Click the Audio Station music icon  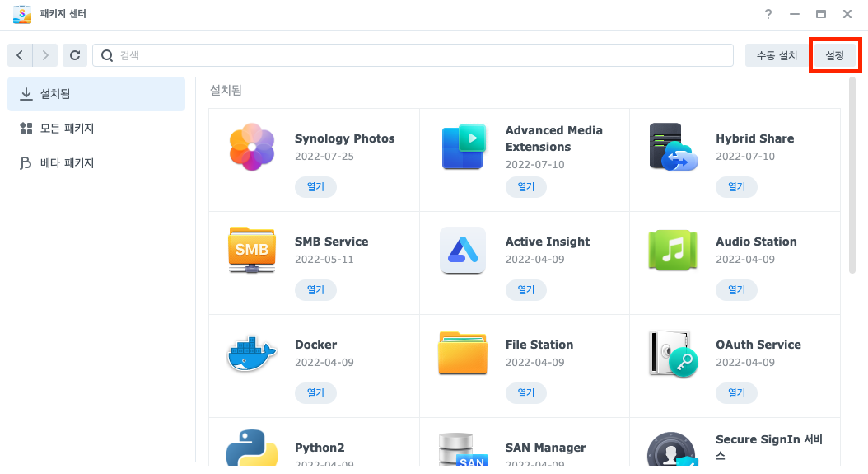coord(673,250)
